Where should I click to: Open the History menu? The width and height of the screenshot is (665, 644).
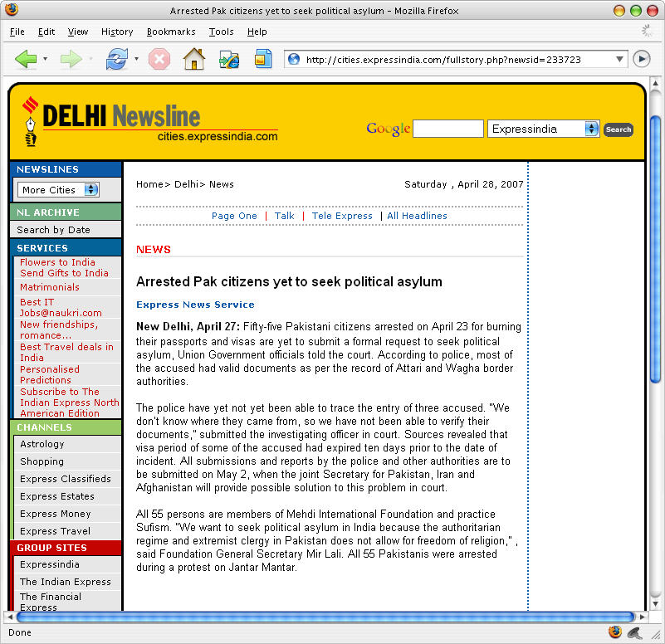(x=117, y=32)
